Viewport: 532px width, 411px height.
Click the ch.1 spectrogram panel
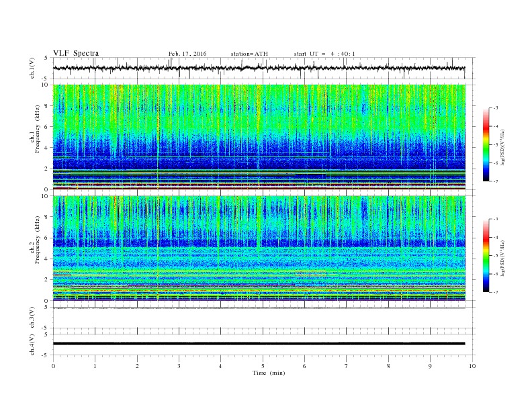click(x=259, y=137)
